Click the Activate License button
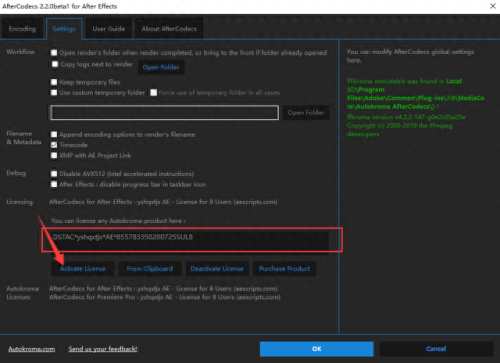This screenshot has width=500, height=363. (83, 269)
